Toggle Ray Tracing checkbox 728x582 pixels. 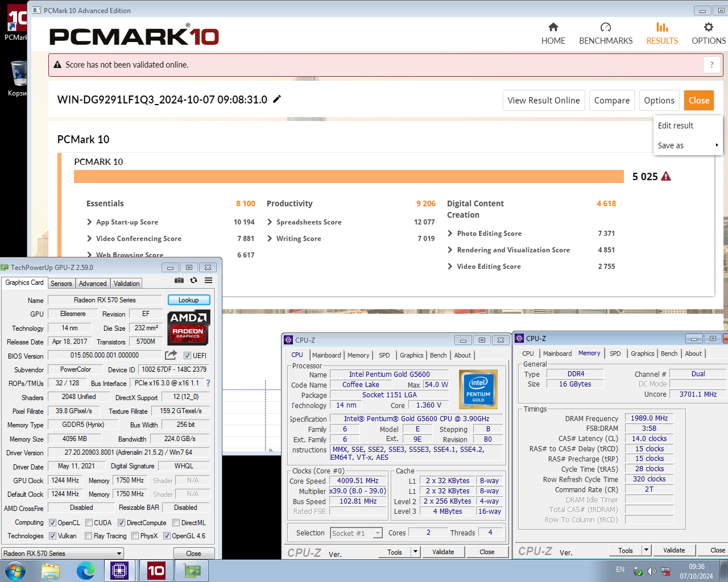click(88, 536)
